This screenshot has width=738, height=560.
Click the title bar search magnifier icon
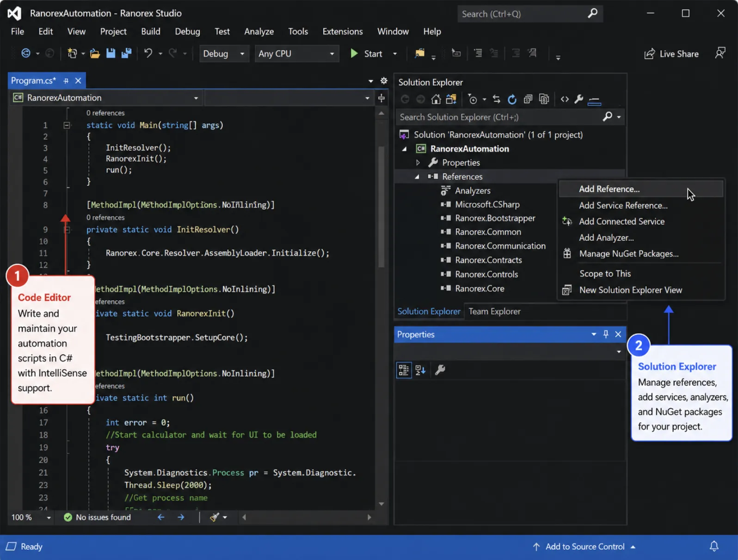(592, 14)
